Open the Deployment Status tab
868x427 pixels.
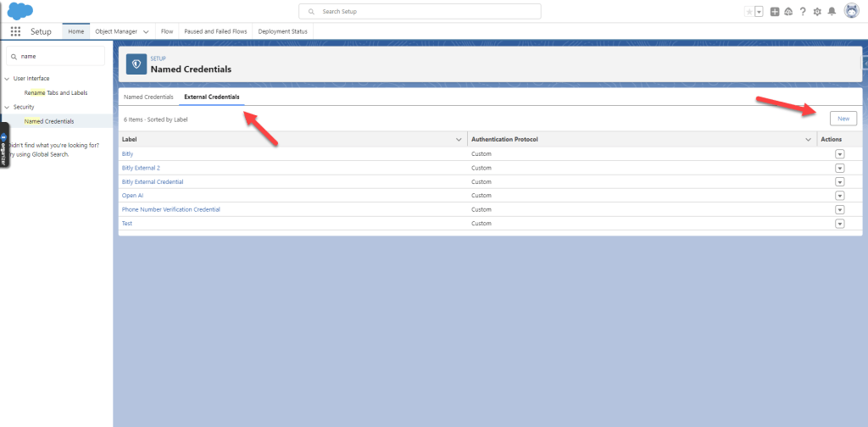282,31
